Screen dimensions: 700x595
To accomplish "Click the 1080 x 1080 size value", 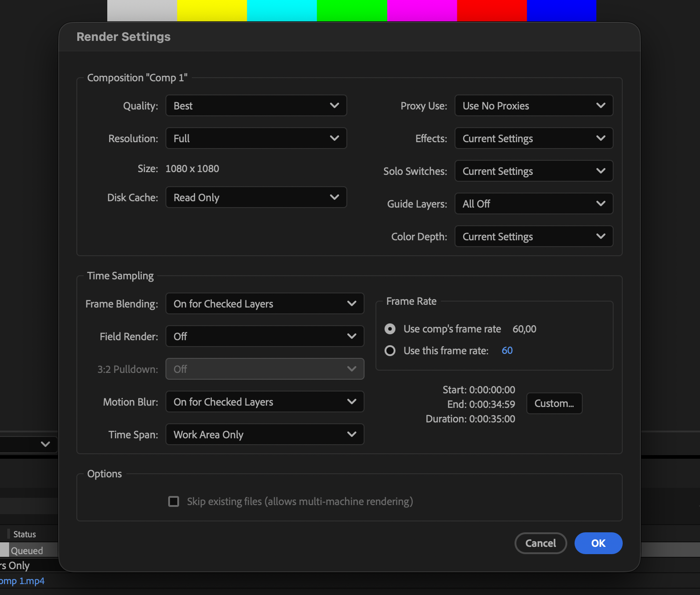I will click(x=192, y=169).
